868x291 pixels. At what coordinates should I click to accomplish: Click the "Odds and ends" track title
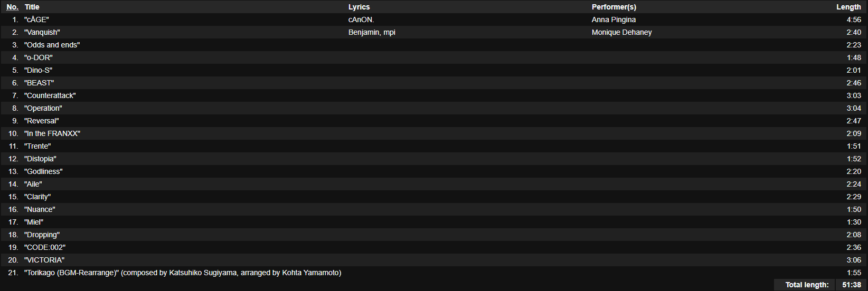tap(52, 45)
